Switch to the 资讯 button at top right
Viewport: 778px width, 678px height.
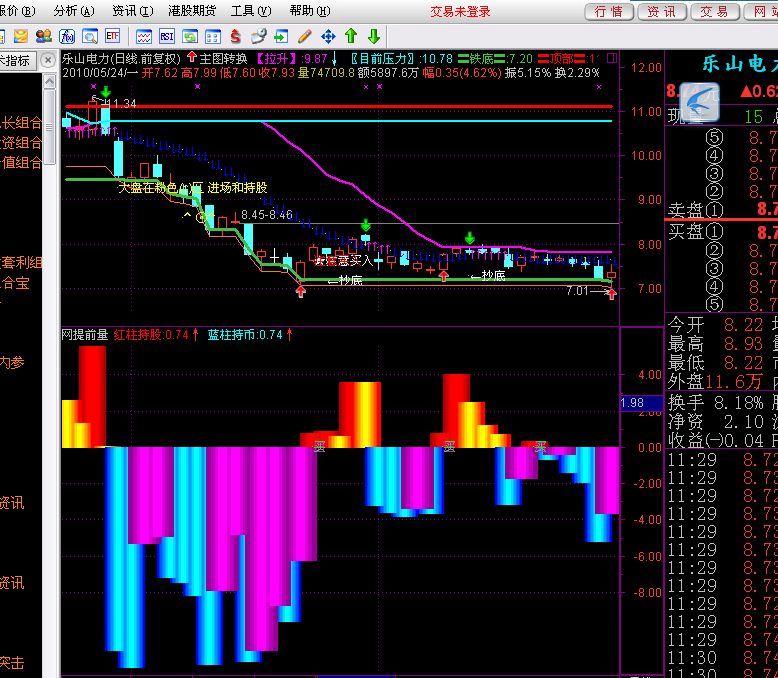tap(662, 11)
